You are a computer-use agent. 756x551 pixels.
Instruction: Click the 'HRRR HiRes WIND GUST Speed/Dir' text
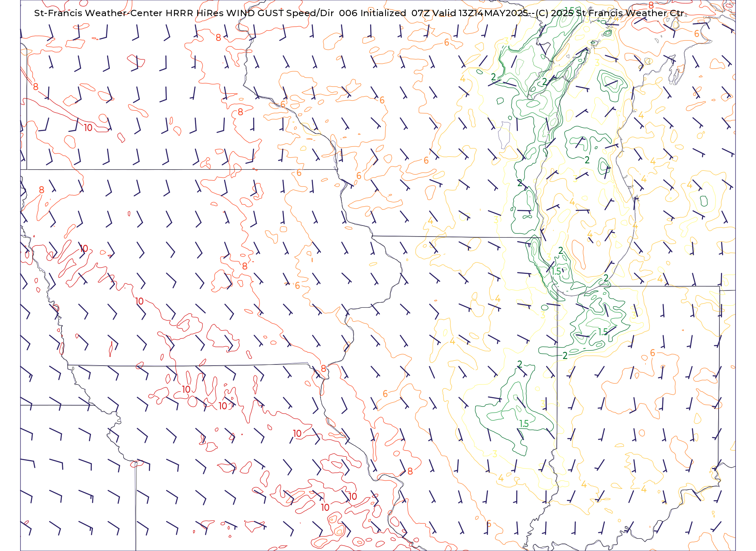(250, 13)
